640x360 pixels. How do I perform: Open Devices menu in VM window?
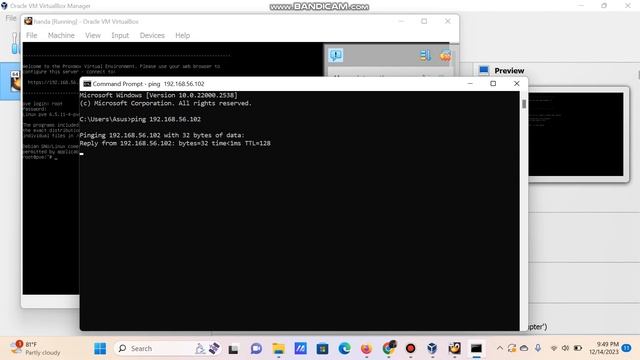click(x=152, y=36)
